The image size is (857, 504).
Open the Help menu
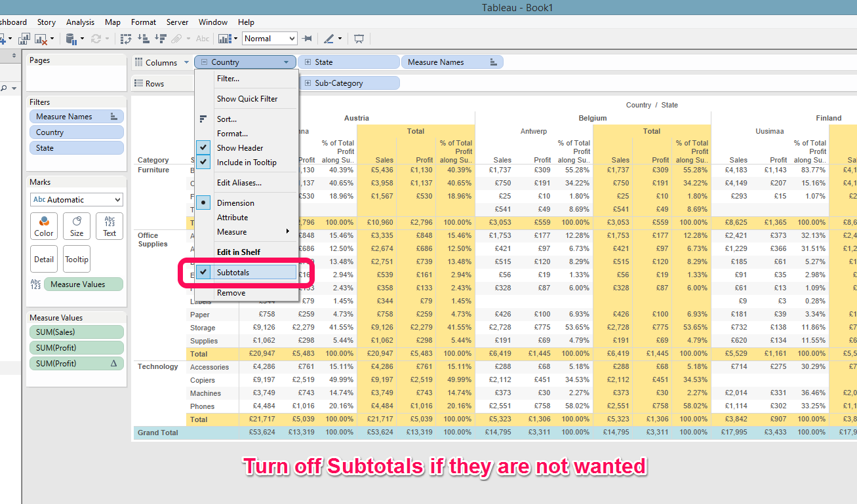click(x=246, y=22)
